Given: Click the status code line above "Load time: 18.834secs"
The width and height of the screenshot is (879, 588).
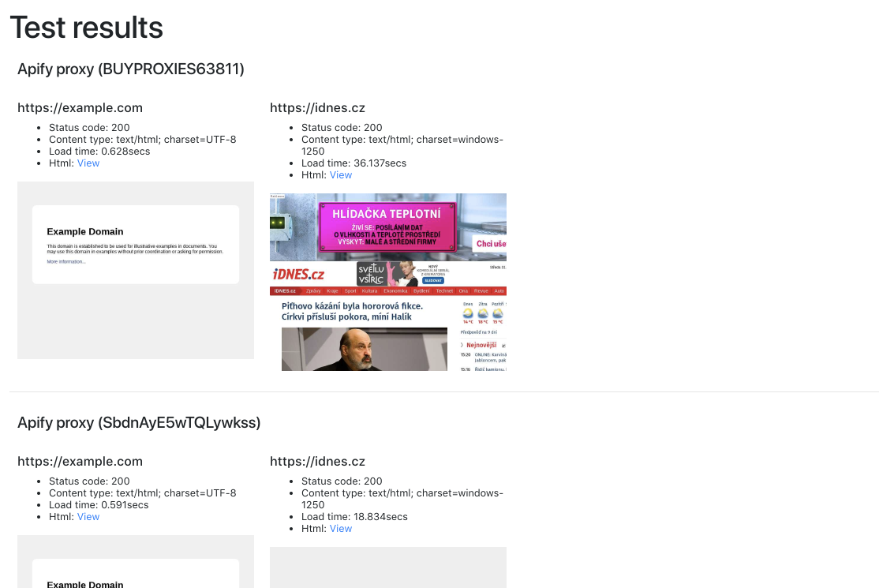Looking at the screenshot, I should [x=342, y=481].
